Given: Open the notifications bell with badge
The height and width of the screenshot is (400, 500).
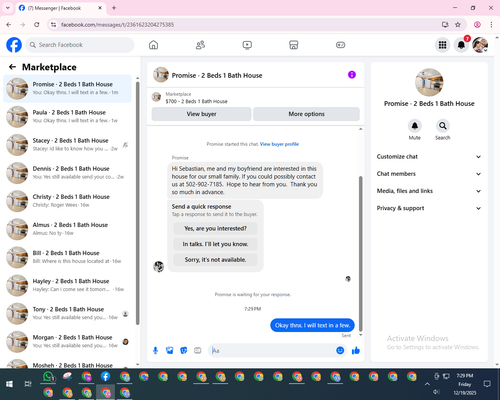Looking at the screenshot, I should click(461, 45).
